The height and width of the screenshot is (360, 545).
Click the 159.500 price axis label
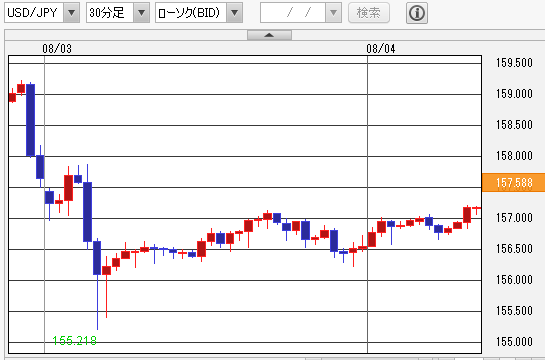514,63
